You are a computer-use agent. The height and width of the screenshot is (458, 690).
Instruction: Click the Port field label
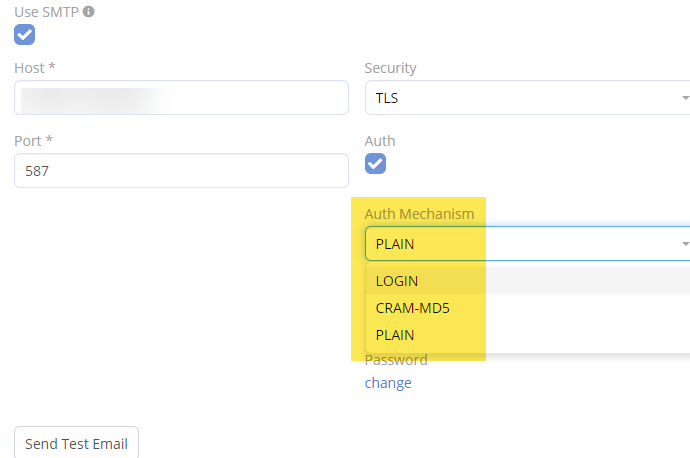(33, 141)
